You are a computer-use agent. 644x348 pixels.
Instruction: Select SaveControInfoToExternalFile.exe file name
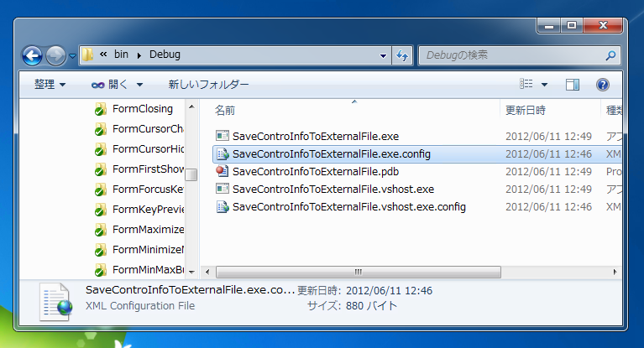coord(316,136)
